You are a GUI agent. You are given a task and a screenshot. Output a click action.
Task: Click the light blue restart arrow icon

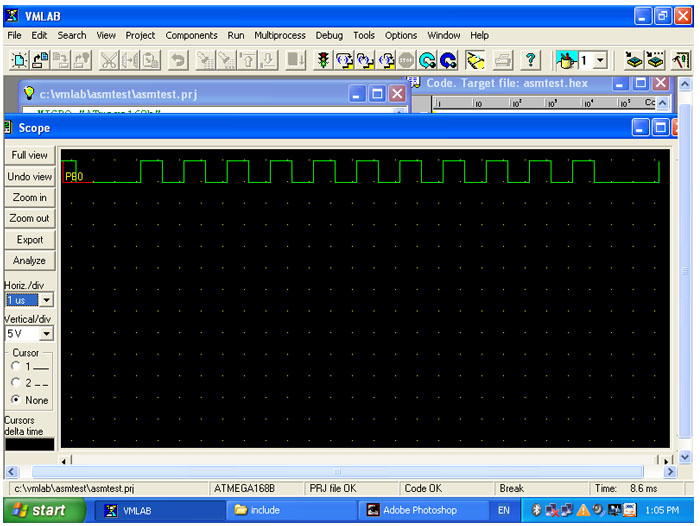(x=427, y=61)
